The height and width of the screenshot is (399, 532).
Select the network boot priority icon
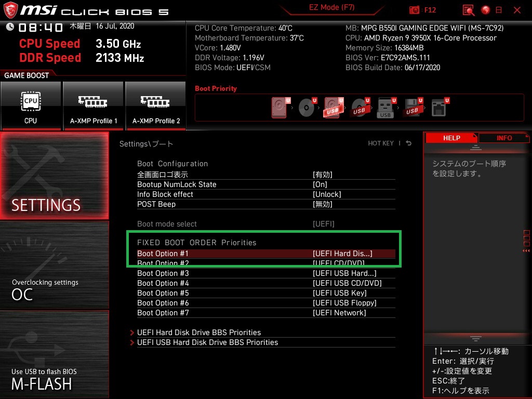[440, 108]
